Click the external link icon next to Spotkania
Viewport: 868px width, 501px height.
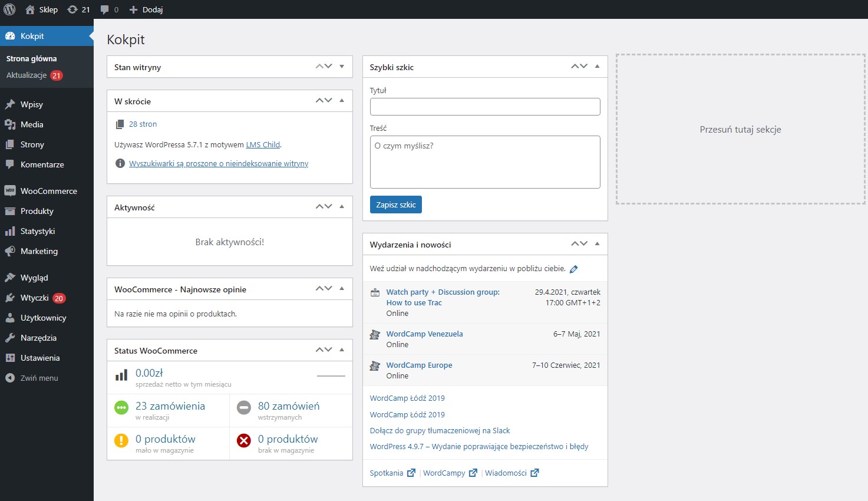(411, 473)
